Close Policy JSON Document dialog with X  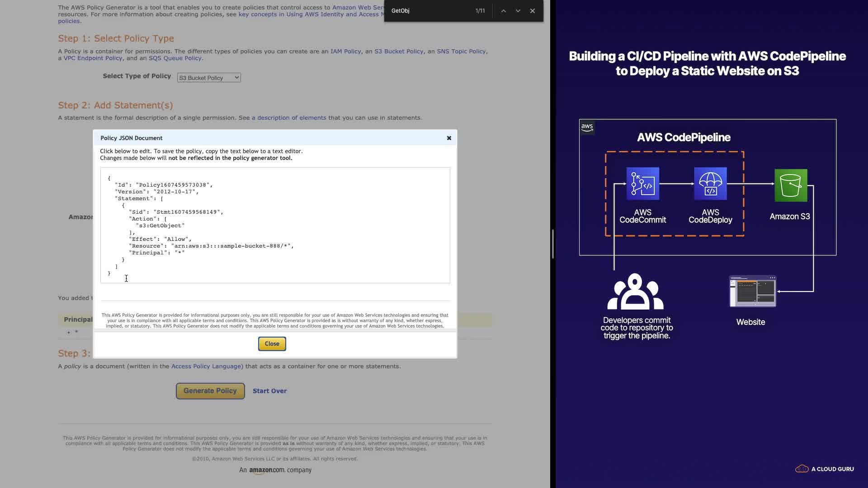[449, 138]
